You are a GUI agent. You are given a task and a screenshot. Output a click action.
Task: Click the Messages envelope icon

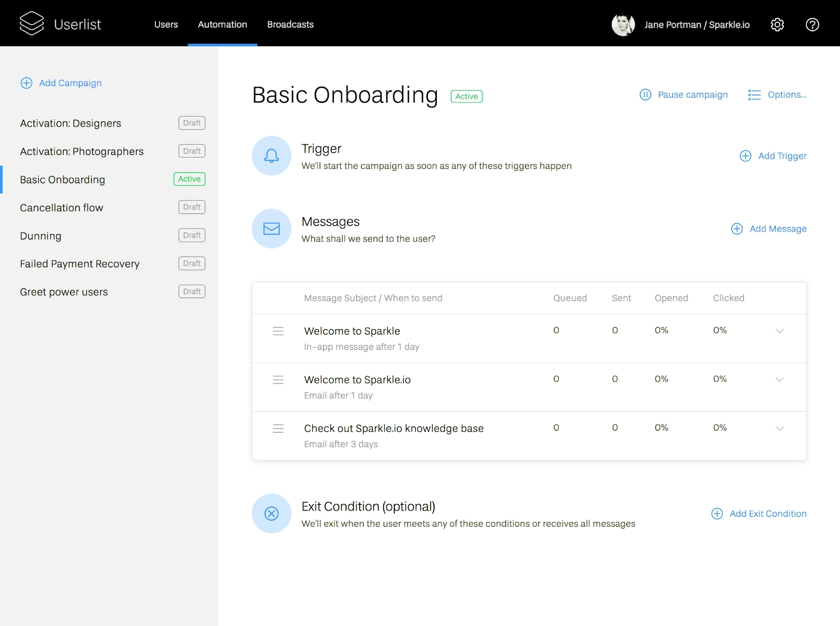(271, 228)
